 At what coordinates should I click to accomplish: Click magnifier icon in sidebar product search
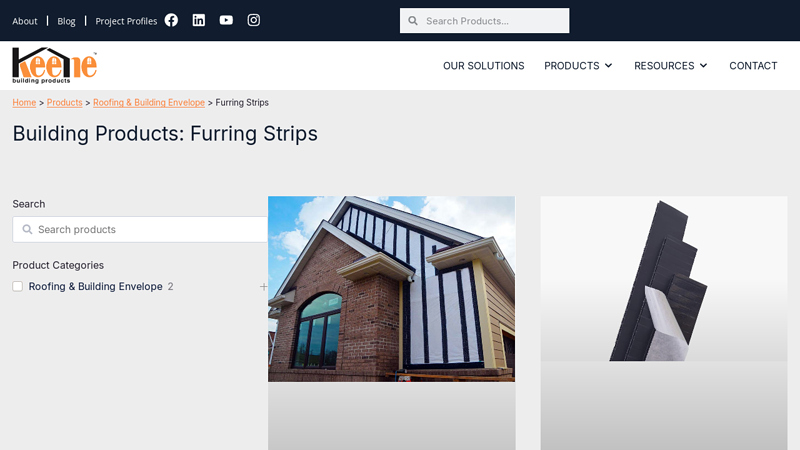tap(27, 230)
